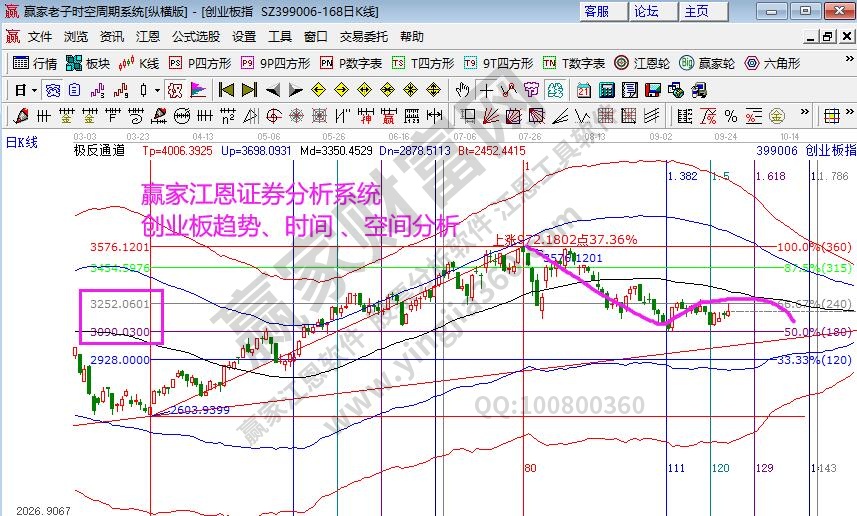The image size is (857, 516).
Task: Open the 板块 sector view
Action: click(x=88, y=63)
